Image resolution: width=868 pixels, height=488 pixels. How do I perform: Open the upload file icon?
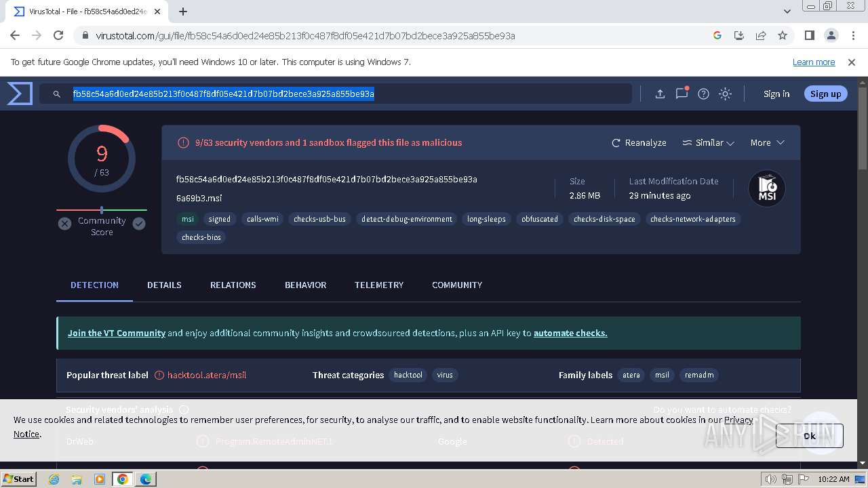pos(660,94)
